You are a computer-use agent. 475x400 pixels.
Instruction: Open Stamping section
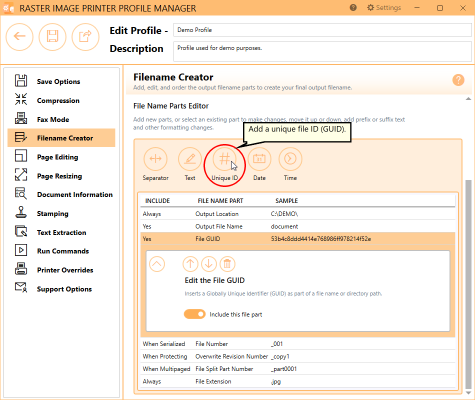pyautogui.click(x=61, y=214)
